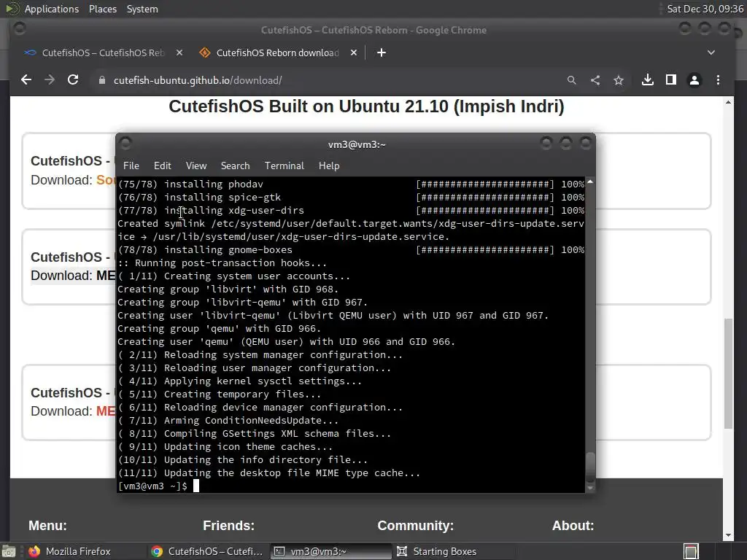
Task: Click the terminal window menu button at title left
Action: (x=125, y=143)
